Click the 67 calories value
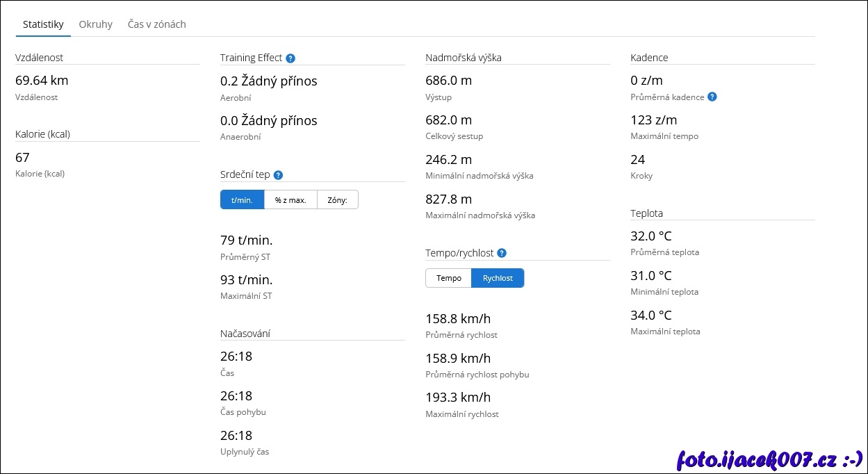This screenshot has height=474, width=868. coord(22,158)
